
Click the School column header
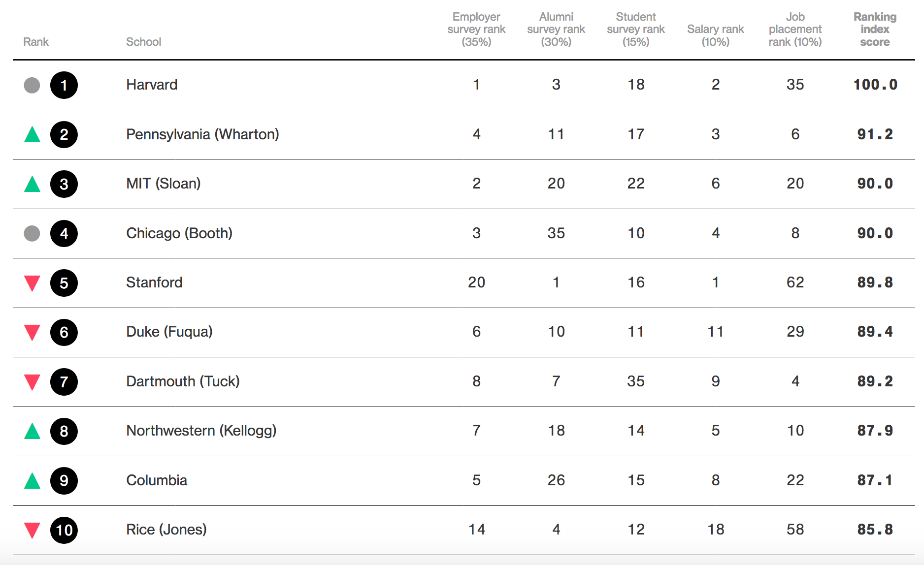point(143,42)
